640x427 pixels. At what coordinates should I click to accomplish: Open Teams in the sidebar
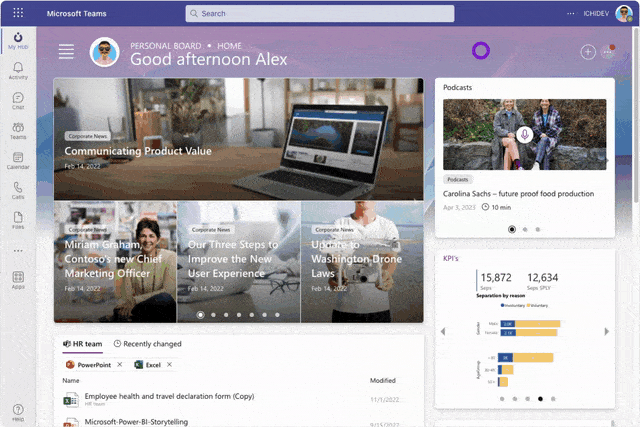18,131
